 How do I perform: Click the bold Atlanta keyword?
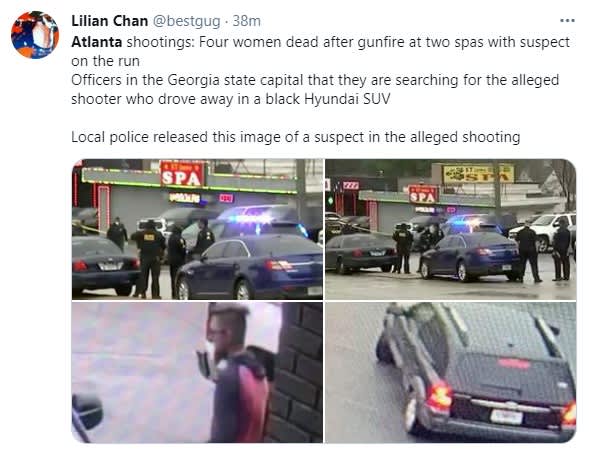(x=97, y=42)
